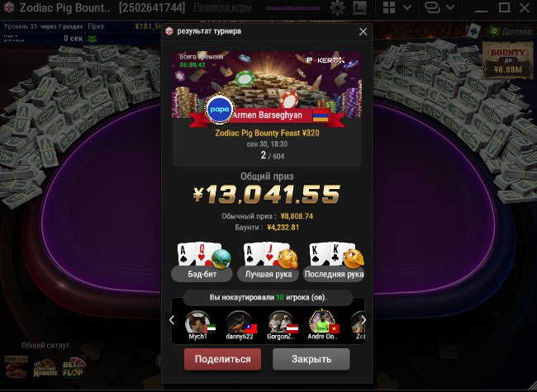Click the Поделиться share button
537x392 pixels.
222,359
